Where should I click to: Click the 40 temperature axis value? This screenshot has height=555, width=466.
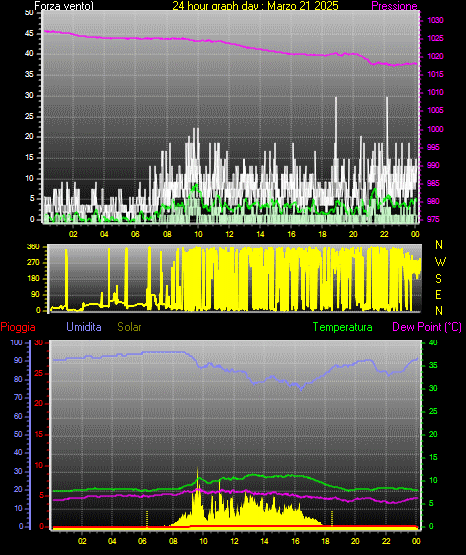[433, 343]
